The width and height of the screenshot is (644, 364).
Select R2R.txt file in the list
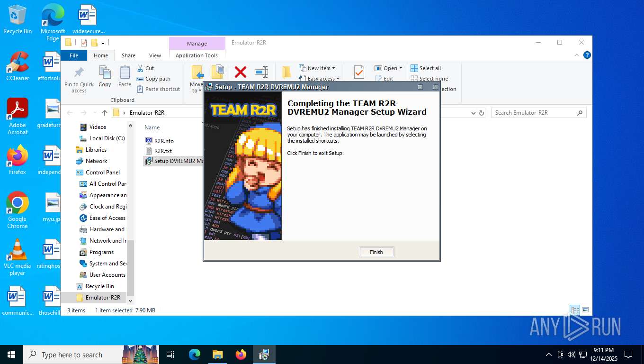click(159, 151)
